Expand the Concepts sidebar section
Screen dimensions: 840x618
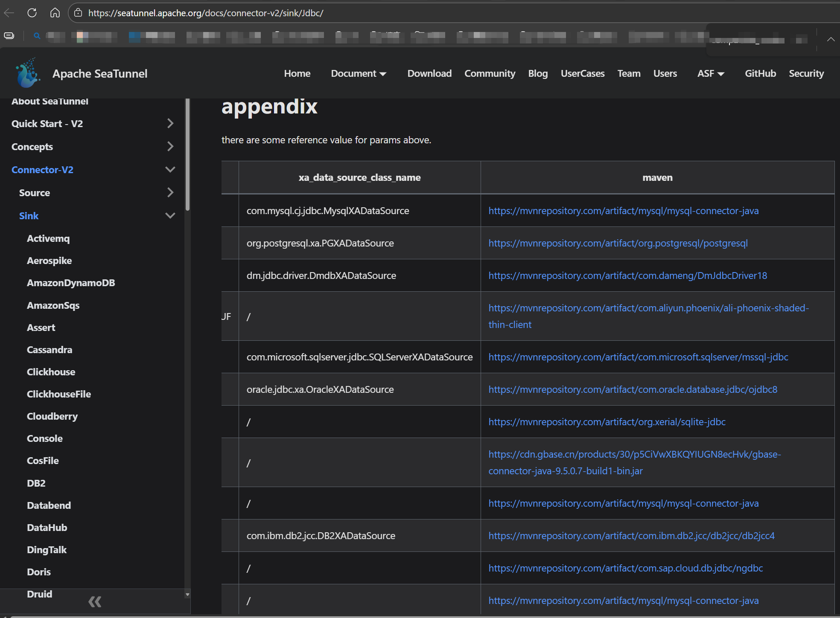point(170,147)
